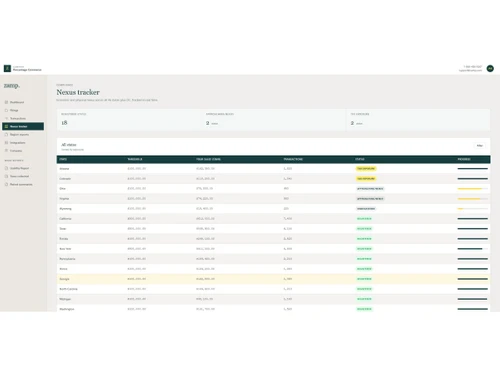Click the green company logo in header
This screenshot has width=500, height=375.
click(7, 68)
